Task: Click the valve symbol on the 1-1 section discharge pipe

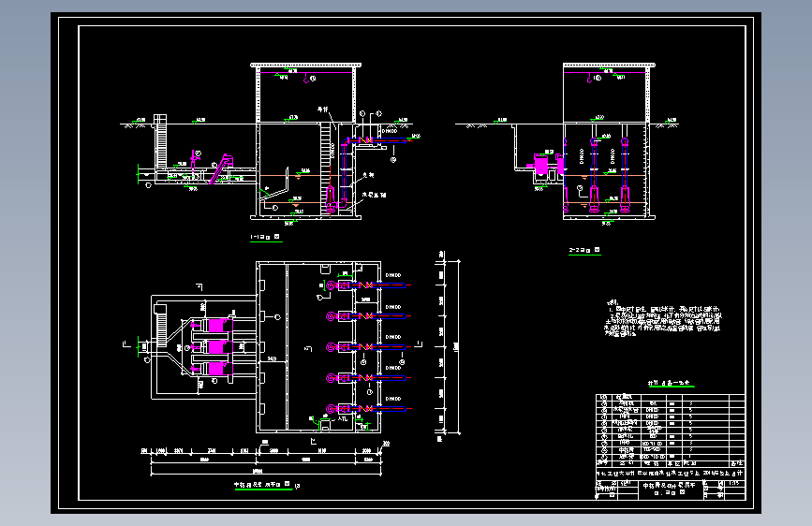Action: point(368,140)
